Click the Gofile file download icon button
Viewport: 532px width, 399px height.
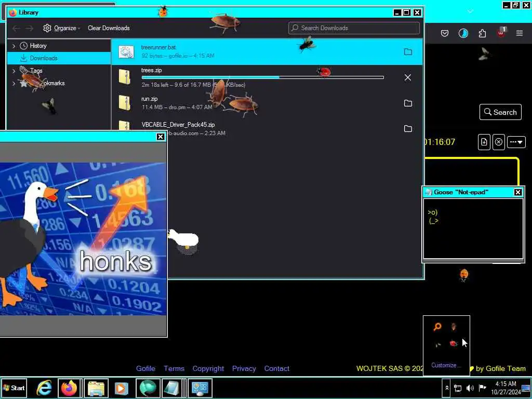[x=484, y=142]
